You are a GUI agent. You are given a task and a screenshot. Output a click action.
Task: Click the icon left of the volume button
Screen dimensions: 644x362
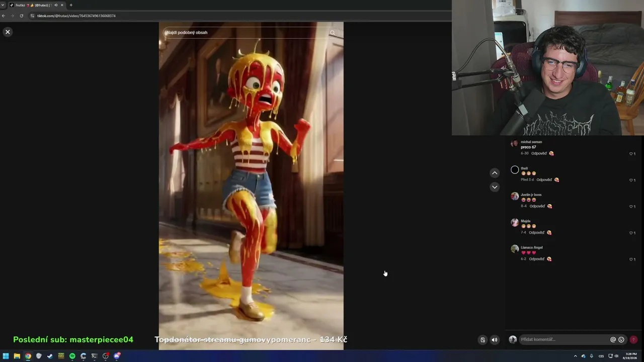[x=482, y=340]
